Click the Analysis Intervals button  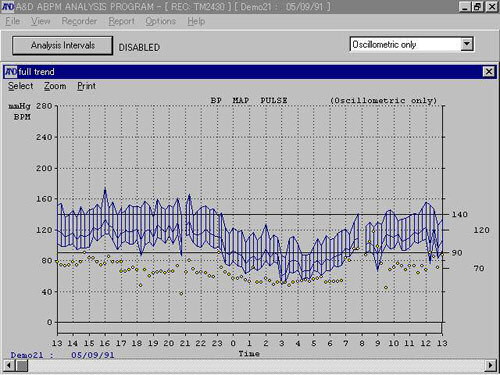[63, 45]
